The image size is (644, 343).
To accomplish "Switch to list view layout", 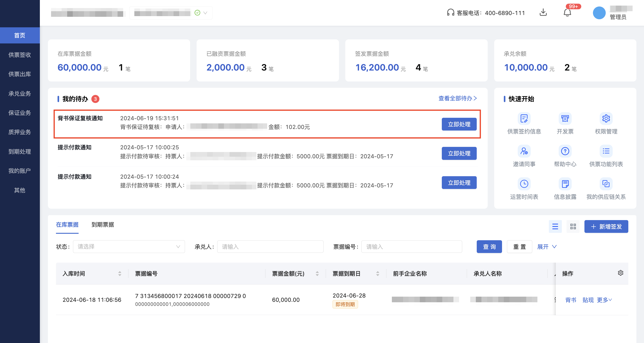I will [x=555, y=227].
